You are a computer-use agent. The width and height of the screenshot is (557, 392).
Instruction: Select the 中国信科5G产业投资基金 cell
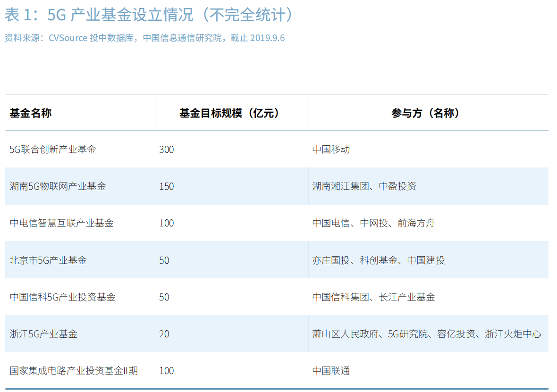click(x=62, y=297)
